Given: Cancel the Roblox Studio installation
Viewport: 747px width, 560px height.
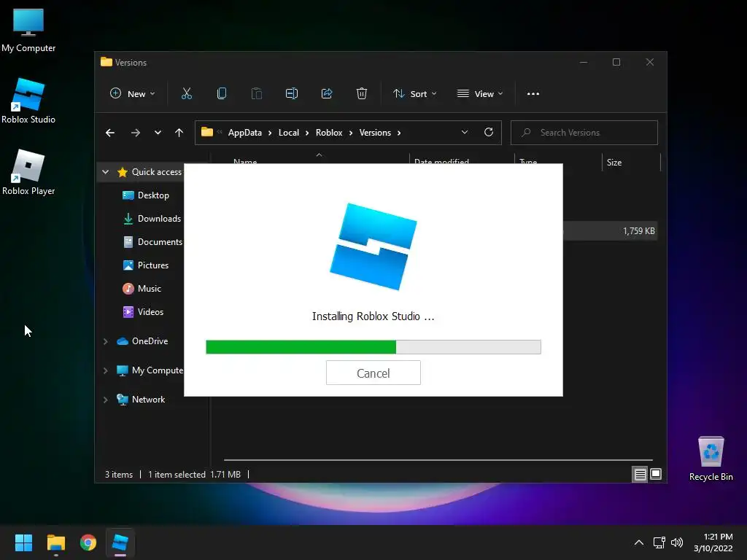Looking at the screenshot, I should (x=373, y=373).
